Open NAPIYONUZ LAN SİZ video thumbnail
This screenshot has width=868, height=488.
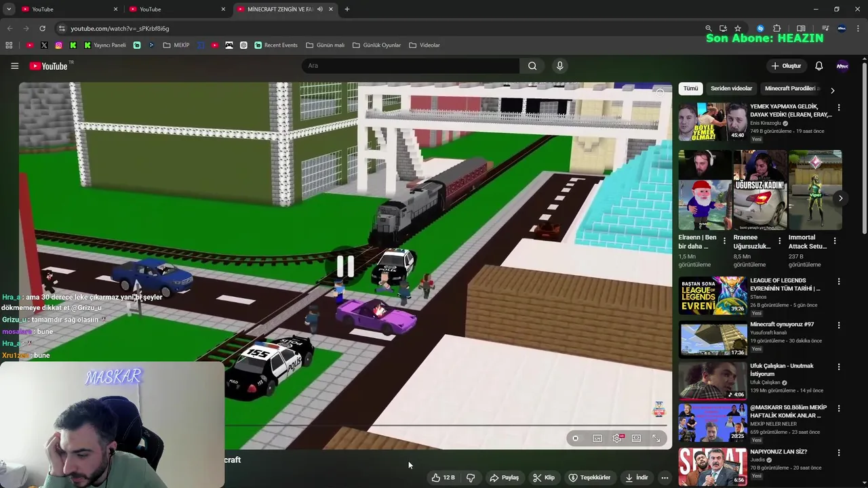tap(713, 467)
